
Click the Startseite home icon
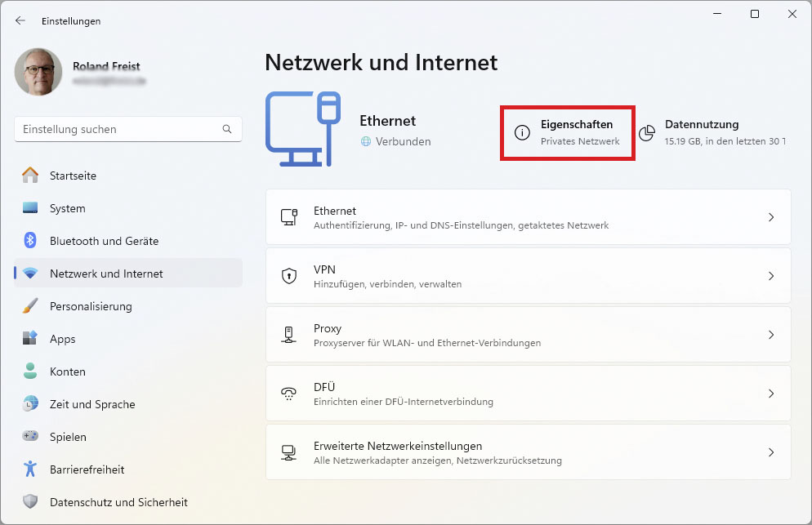click(31, 176)
